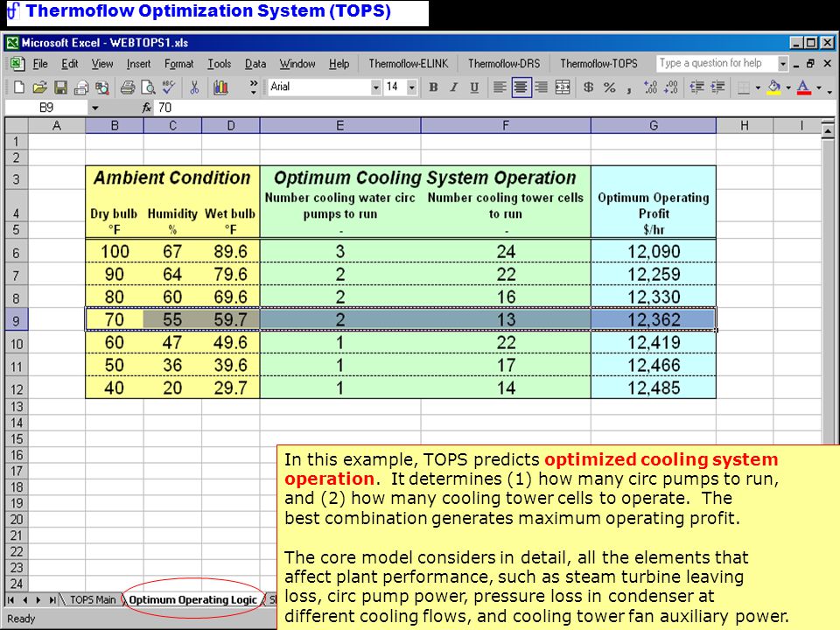Select the cell with profit 12,485

(654, 388)
